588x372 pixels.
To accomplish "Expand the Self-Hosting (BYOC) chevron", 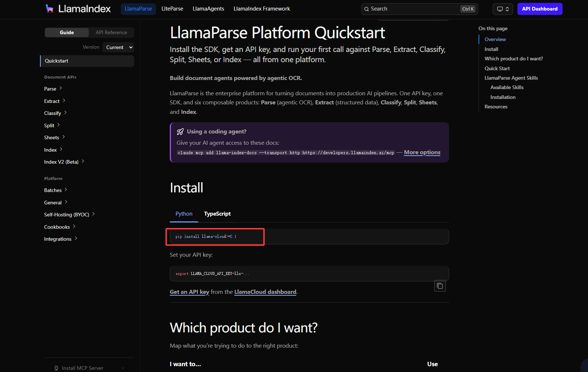I will click(x=93, y=214).
